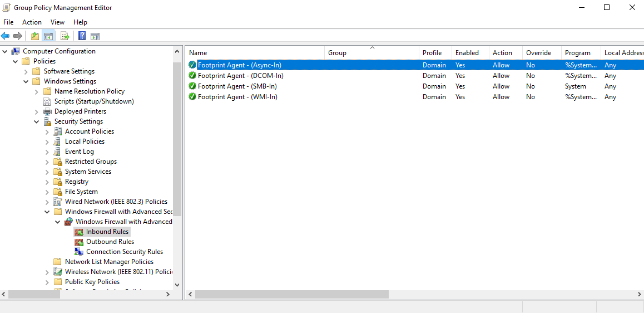Click the Scripts (Startup/Shutdown) script icon
Screen dimensions: 644x313
(47, 101)
